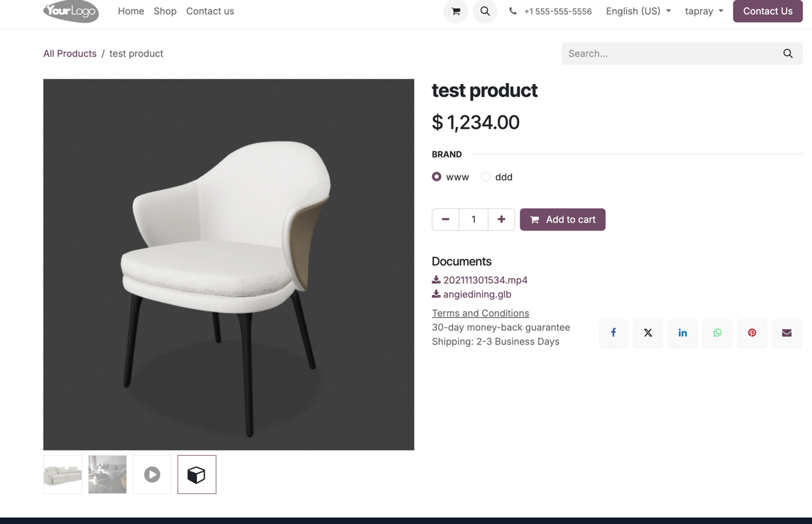Select the ddd brand option
812x524 pixels.
point(485,177)
